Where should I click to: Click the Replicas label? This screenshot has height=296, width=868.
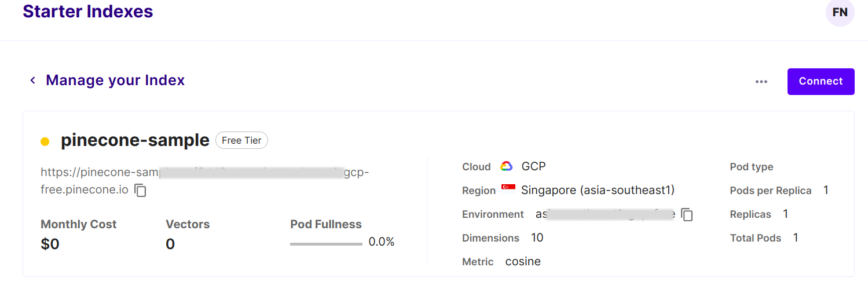pos(750,215)
